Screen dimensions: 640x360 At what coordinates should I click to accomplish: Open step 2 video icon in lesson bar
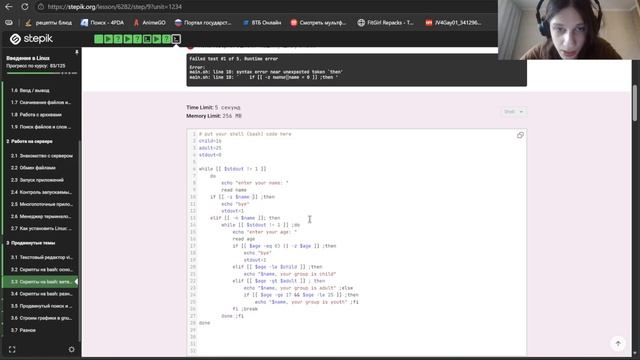(x=108, y=39)
